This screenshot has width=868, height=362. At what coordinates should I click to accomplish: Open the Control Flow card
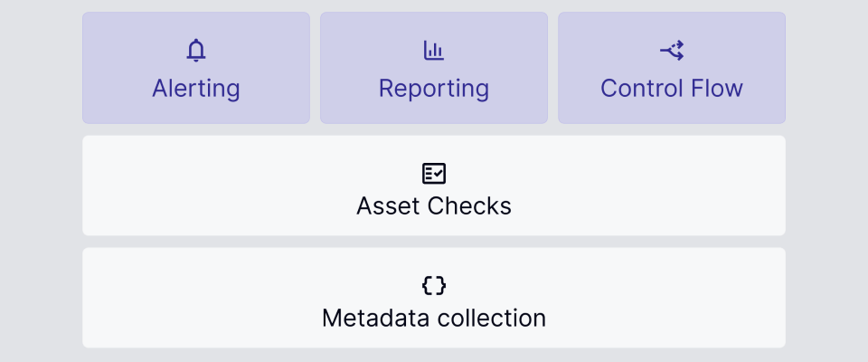pos(672,68)
